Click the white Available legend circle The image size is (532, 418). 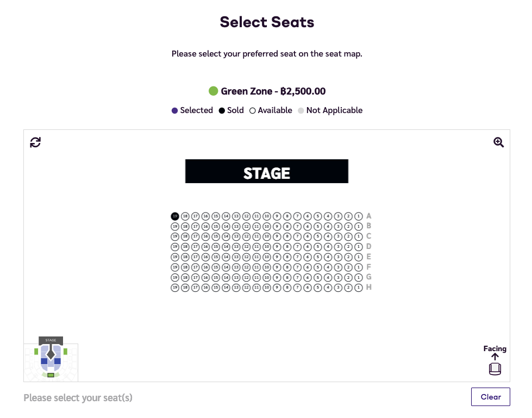coord(252,110)
